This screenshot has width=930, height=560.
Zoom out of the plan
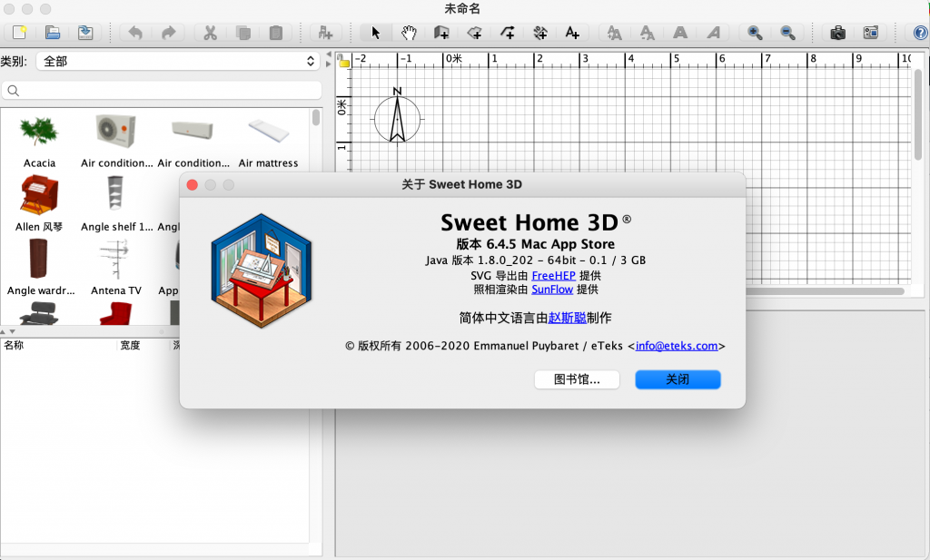tap(787, 33)
